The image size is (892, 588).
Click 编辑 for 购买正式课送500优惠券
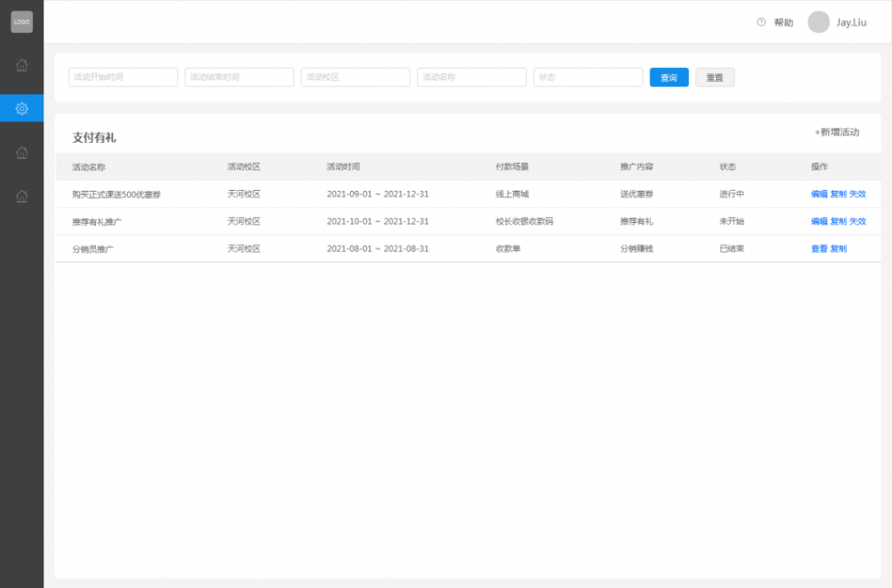819,194
